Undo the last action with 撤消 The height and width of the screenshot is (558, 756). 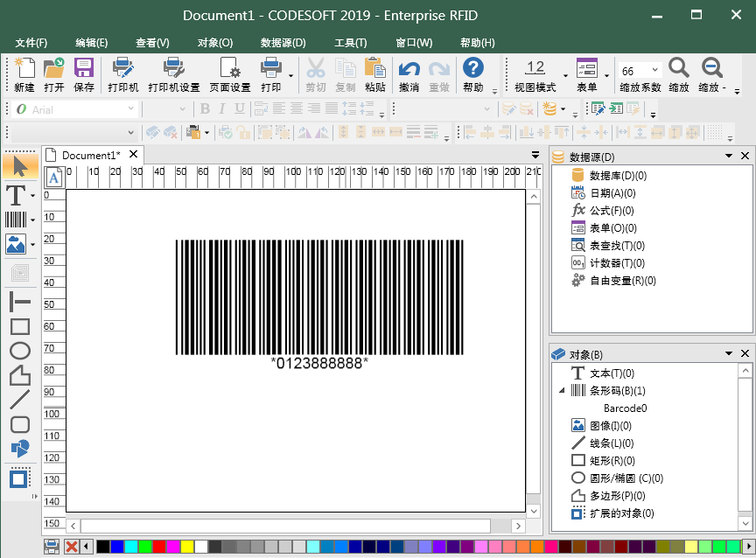point(409,74)
